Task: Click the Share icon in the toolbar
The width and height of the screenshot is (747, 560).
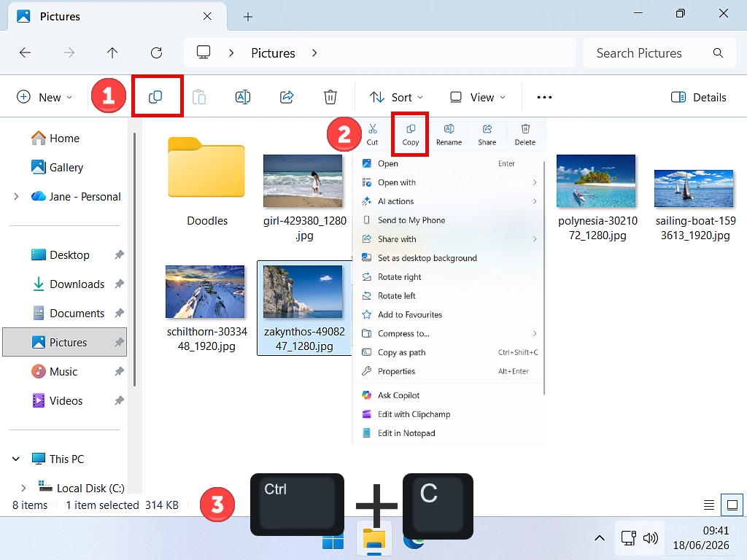Action: [286, 97]
